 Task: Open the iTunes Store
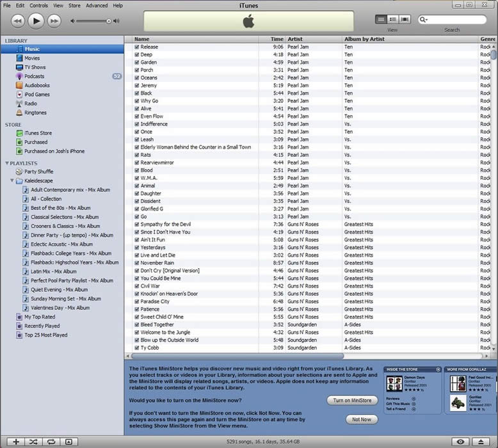pos(38,133)
